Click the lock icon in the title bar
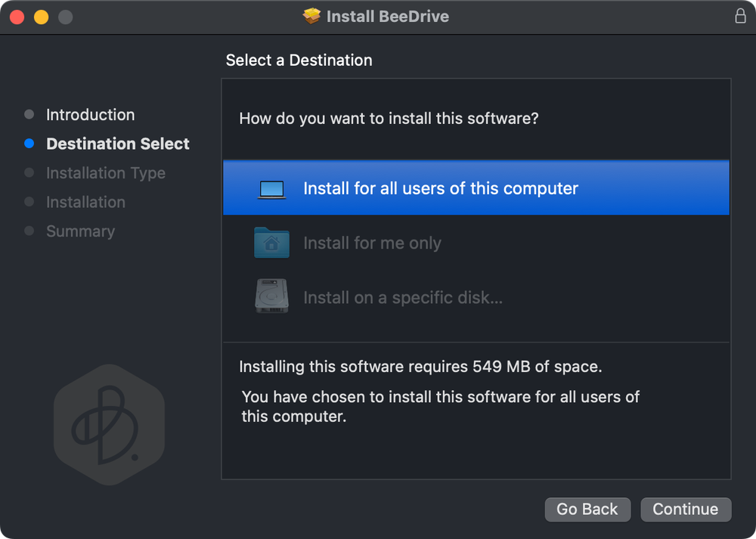This screenshot has width=756, height=539. [x=740, y=16]
